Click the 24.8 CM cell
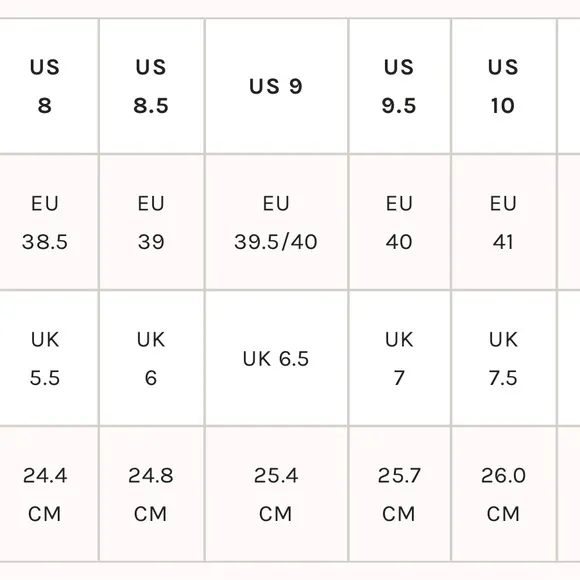580x580 pixels. click(x=152, y=494)
